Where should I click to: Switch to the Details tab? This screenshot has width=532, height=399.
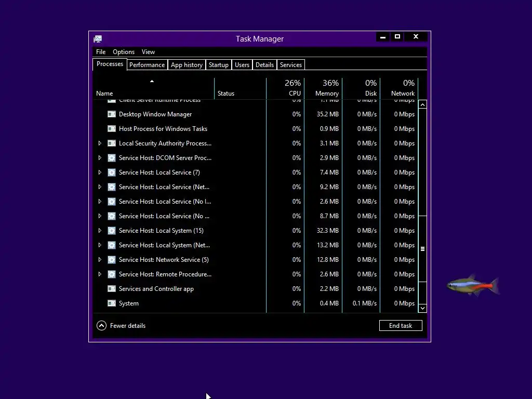point(264,65)
